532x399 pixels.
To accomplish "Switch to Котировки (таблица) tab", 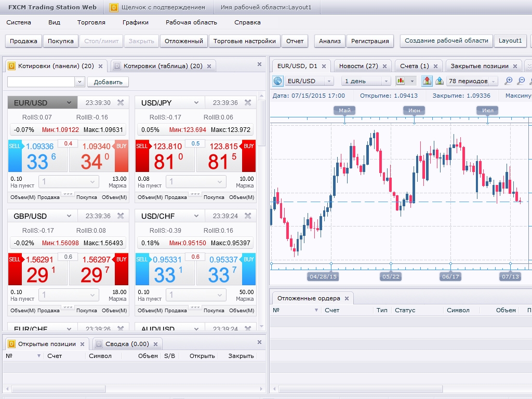I will [x=163, y=66].
